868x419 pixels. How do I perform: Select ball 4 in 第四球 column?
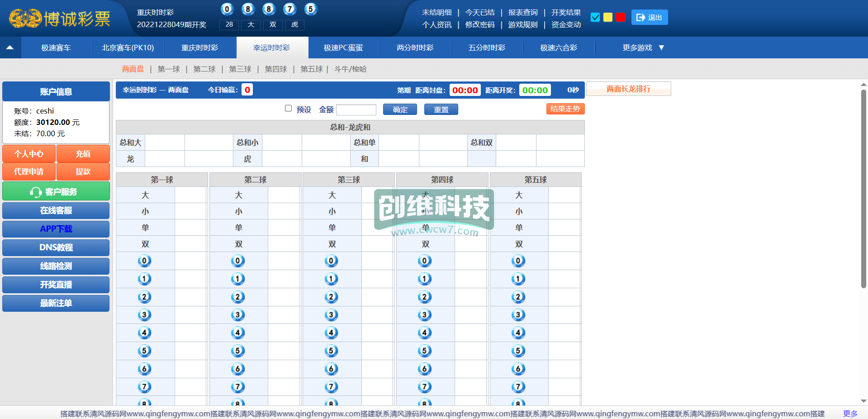tap(425, 333)
